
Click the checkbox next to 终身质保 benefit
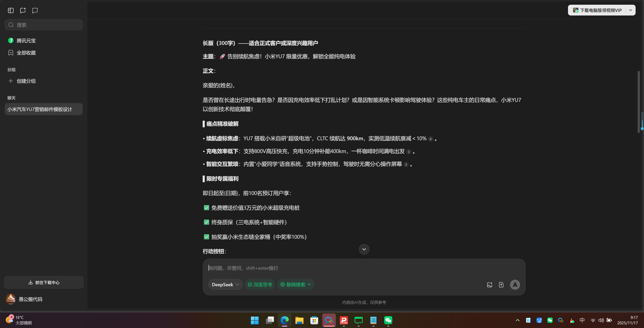pyautogui.click(x=206, y=222)
